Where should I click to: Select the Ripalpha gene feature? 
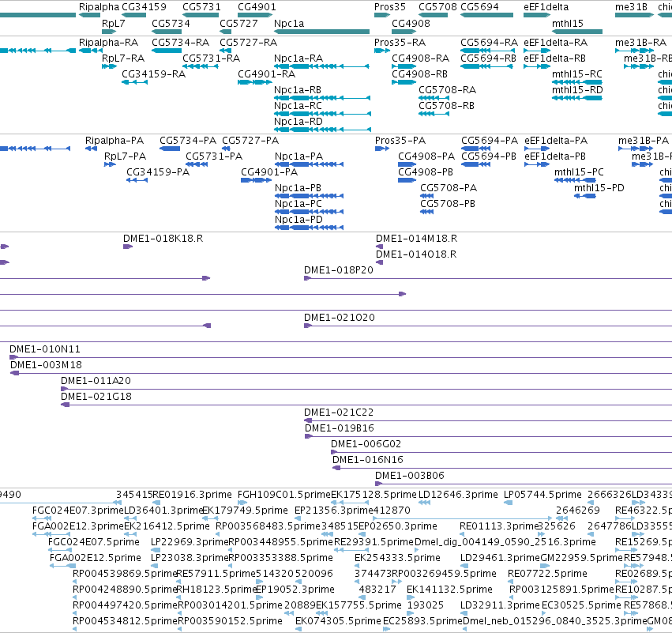pyautogui.click(x=89, y=15)
